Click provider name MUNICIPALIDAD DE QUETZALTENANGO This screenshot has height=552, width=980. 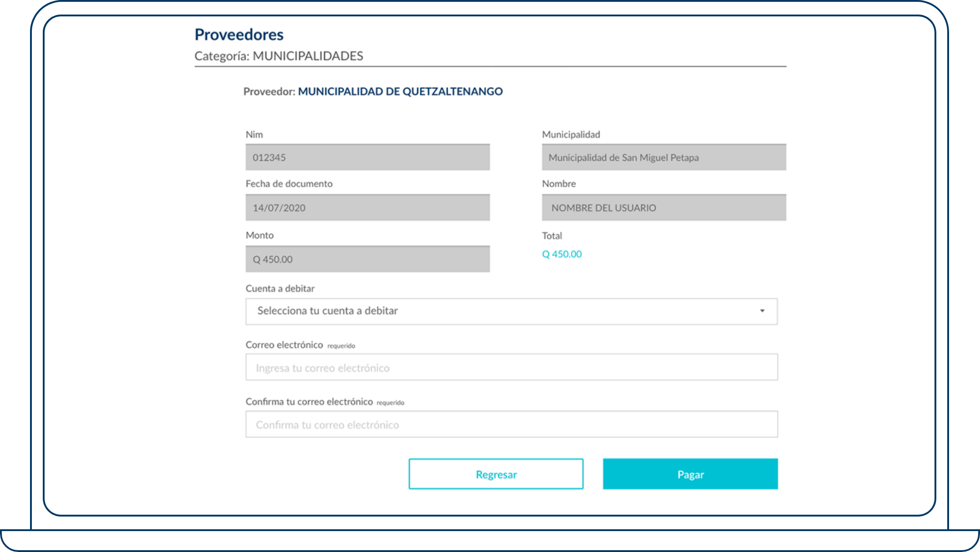click(x=400, y=91)
